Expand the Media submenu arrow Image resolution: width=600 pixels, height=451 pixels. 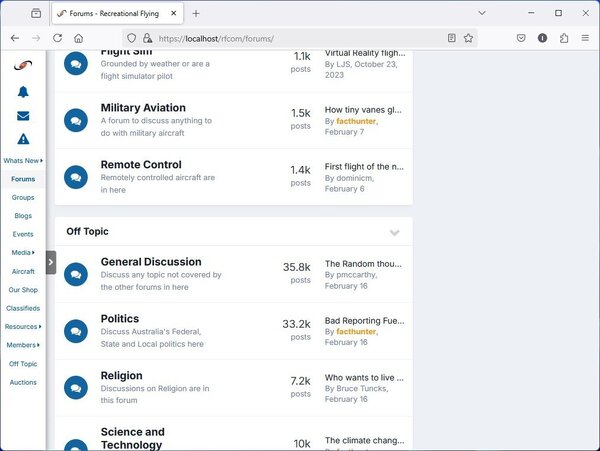[x=35, y=253]
